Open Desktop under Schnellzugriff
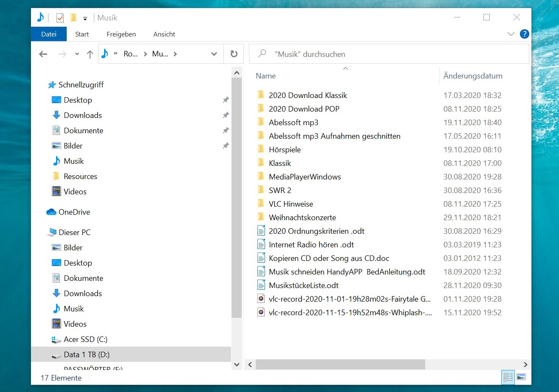The height and width of the screenshot is (392, 559). coord(78,100)
